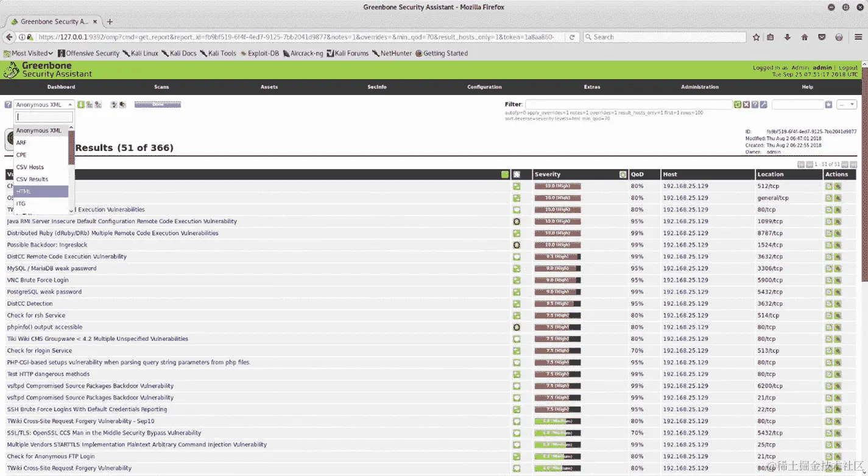This screenshot has width=868, height=476.
Task: Click the star icon to save the filter
Action: (x=828, y=105)
